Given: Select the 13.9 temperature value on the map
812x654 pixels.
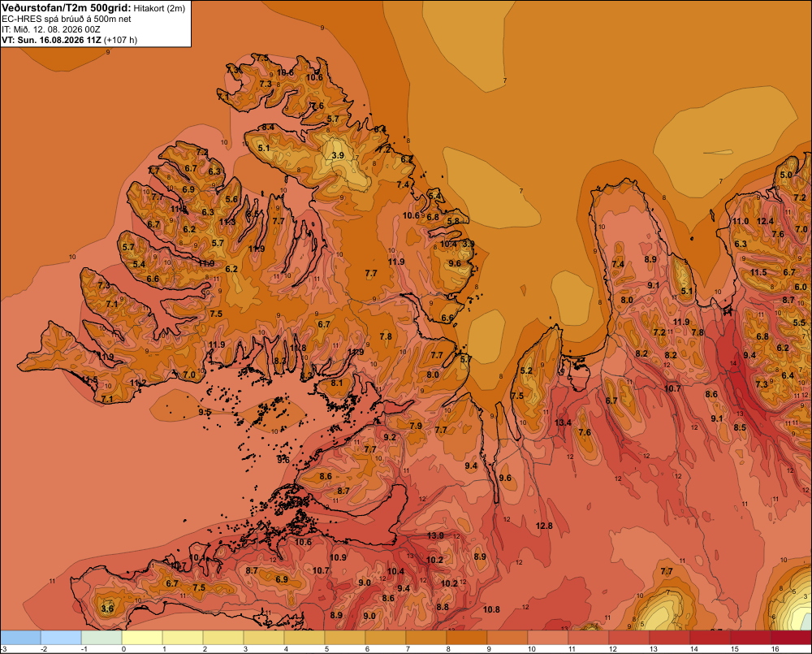Looking at the screenshot, I should click(x=435, y=535).
